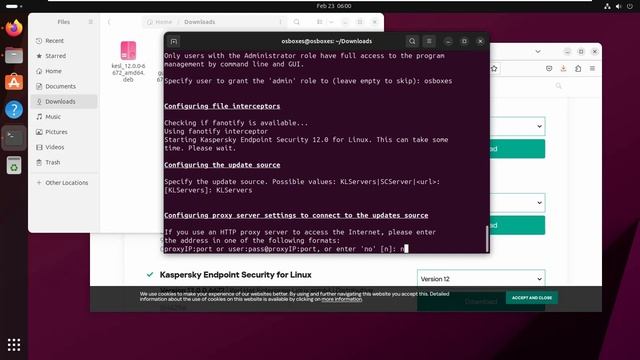Click the 'Configuring the update source' heading

[x=222, y=165]
